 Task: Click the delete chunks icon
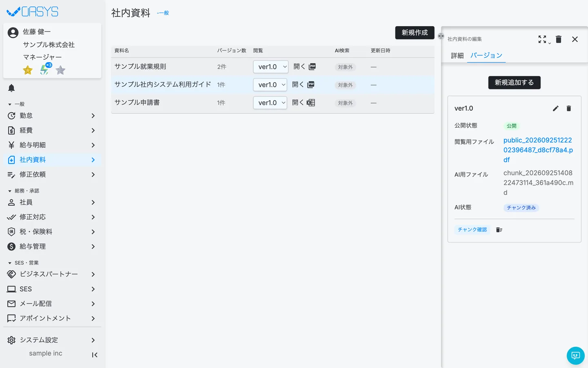pos(499,230)
